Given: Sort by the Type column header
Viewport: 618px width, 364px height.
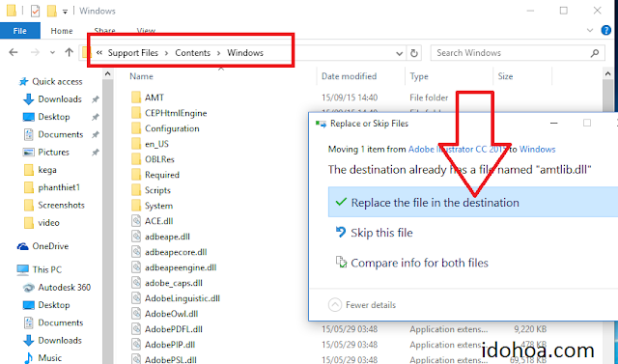Looking at the screenshot, I should click(x=418, y=76).
